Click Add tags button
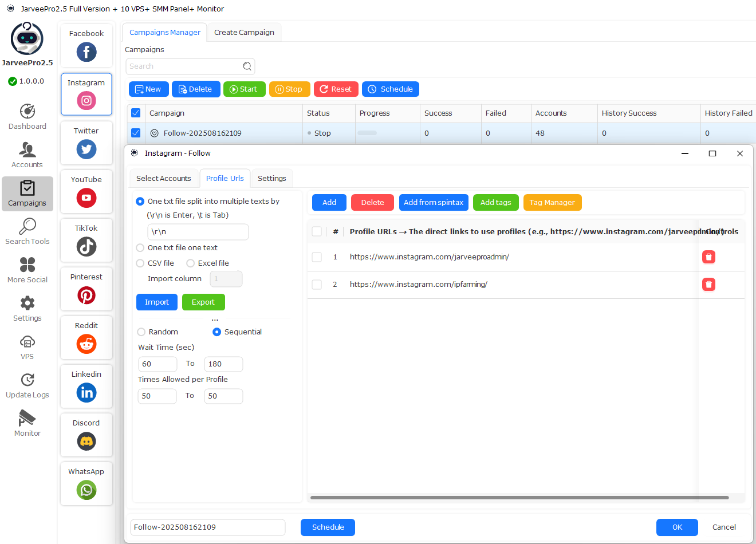This screenshot has height=544, width=756. click(496, 203)
